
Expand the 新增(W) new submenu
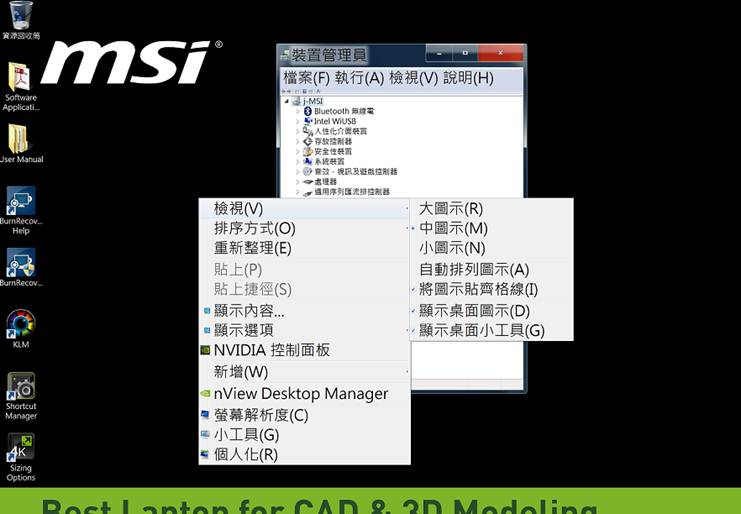coord(241,372)
